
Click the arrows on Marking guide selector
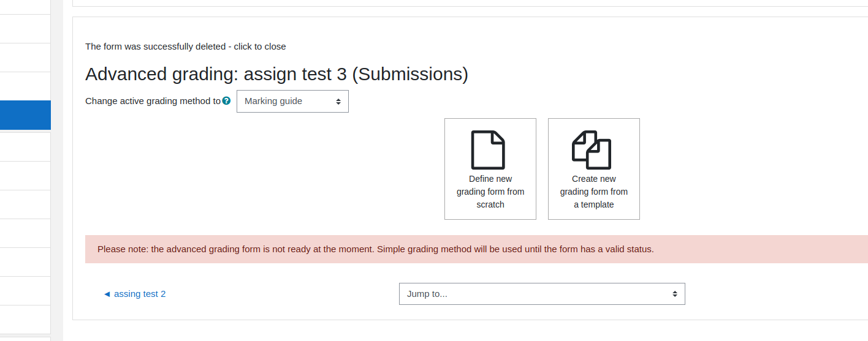click(338, 102)
